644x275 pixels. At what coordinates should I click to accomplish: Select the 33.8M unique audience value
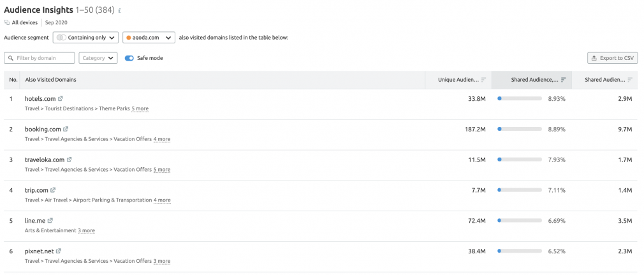(477, 99)
